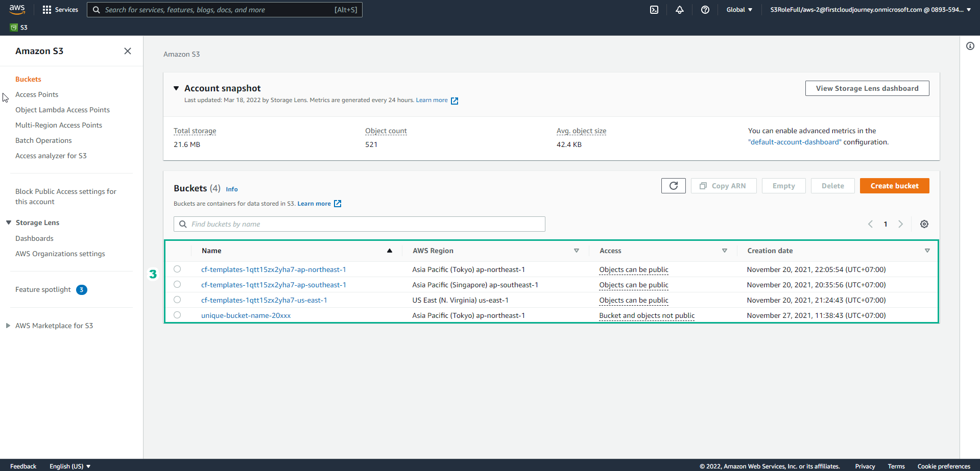Open the help question mark icon

click(x=705, y=10)
